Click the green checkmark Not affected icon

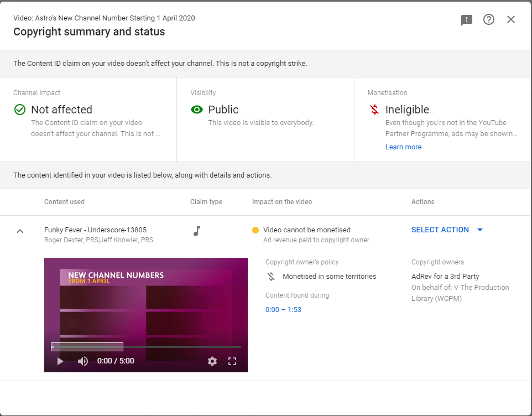point(20,110)
